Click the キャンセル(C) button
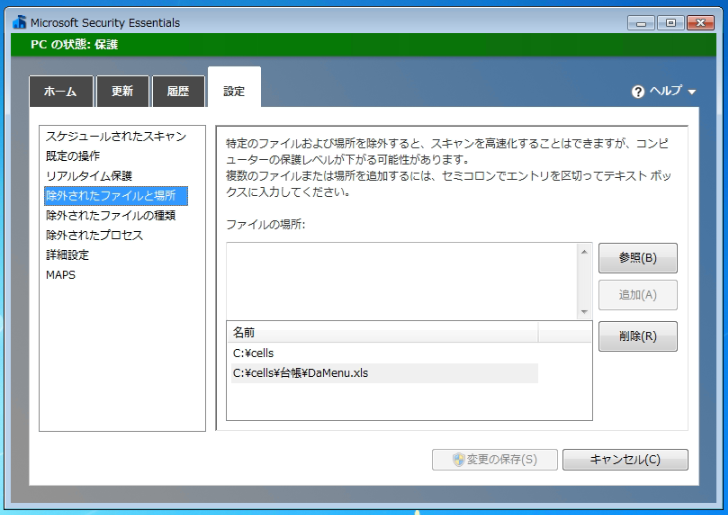Viewport: 728px width, 515px height. point(625,459)
